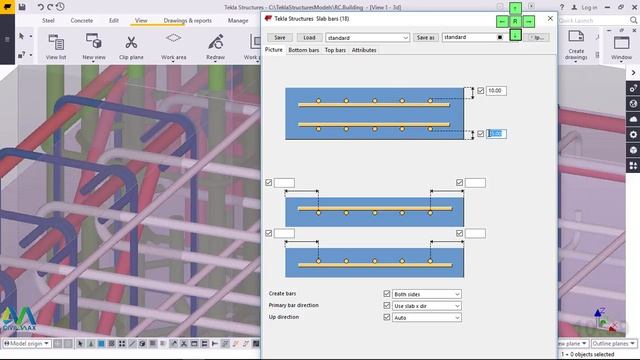This screenshot has height=360, width=640.
Task: Open the Work area tool
Action: point(173,38)
